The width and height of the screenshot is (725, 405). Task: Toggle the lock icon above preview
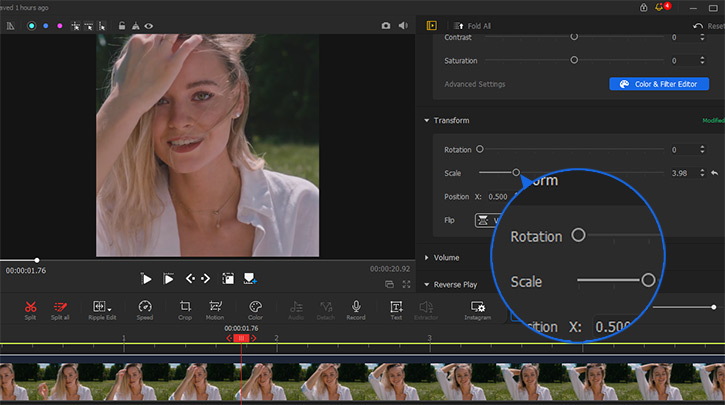coord(122,25)
